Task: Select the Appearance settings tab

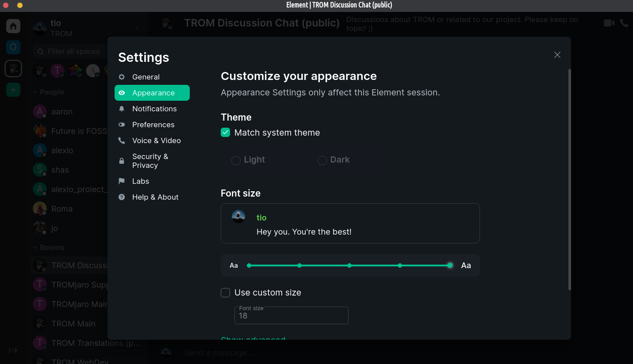Action: 152,93
